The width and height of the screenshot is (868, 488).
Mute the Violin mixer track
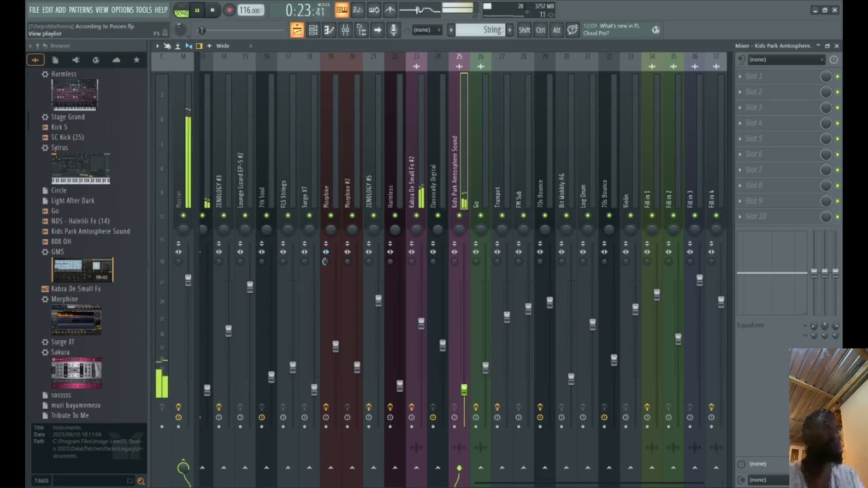(631, 216)
